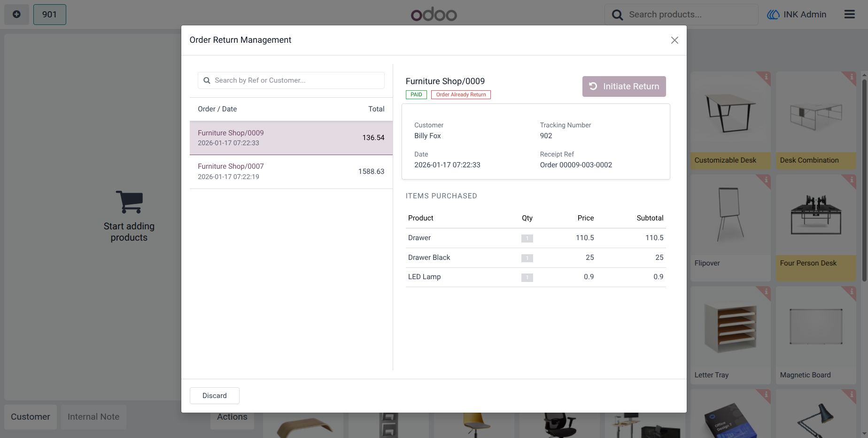The height and width of the screenshot is (438, 868).
Task: Click the Internal Note button
Action: (93, 417)
